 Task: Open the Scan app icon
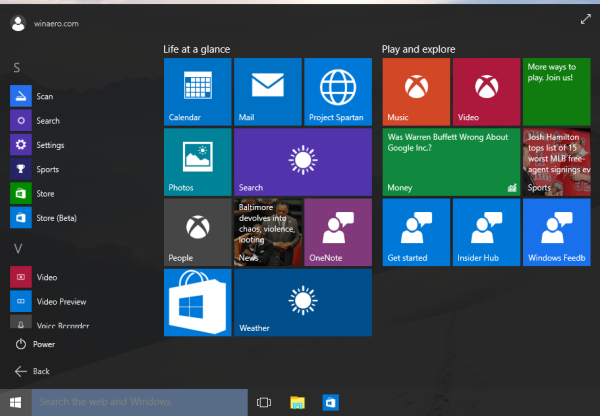21,96
